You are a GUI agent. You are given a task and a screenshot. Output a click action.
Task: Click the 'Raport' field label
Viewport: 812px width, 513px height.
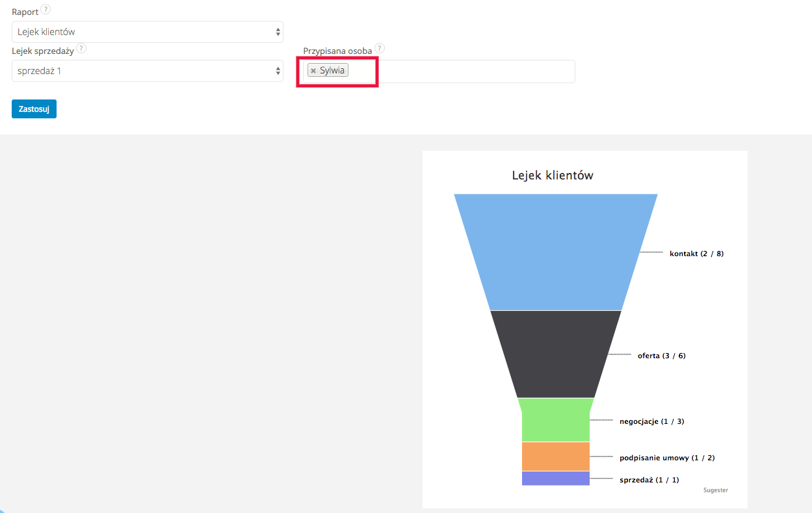coord(25,12)
